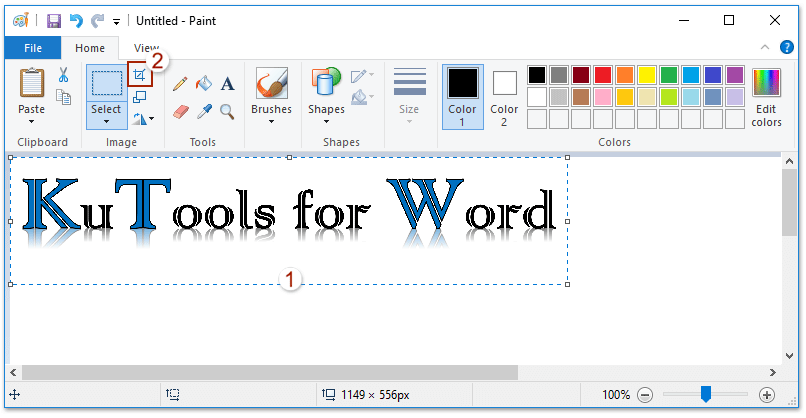Click the vertical scrollbar up arrow
The height and width of the screenshot is (418, 806).
pos(790,161)
